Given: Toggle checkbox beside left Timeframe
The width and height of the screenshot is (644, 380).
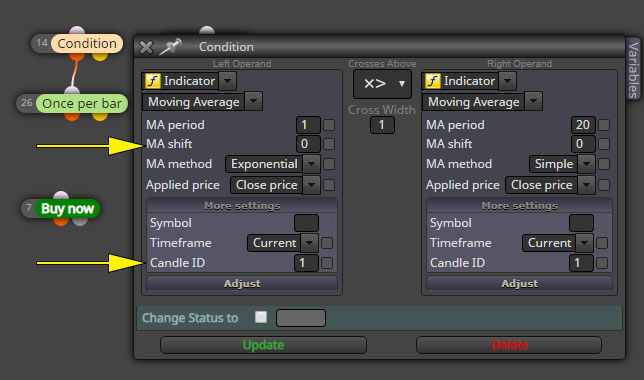Looking at the screenshot, I should (x=327, y=243).
